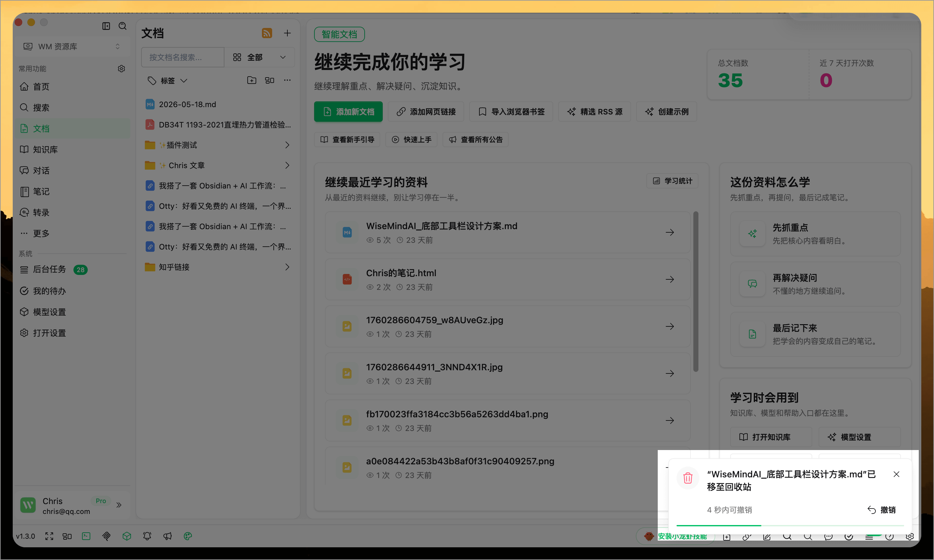
Task: Expand the 插件测试 folder chevron
Action: pyautogui.click(x=287, y=145)
